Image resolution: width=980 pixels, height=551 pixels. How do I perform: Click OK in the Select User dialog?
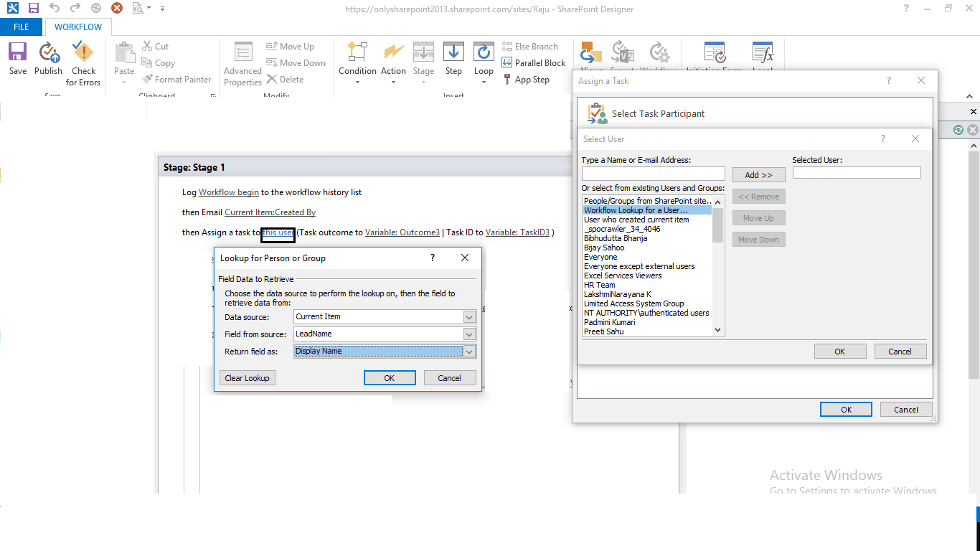coord(840,352)
